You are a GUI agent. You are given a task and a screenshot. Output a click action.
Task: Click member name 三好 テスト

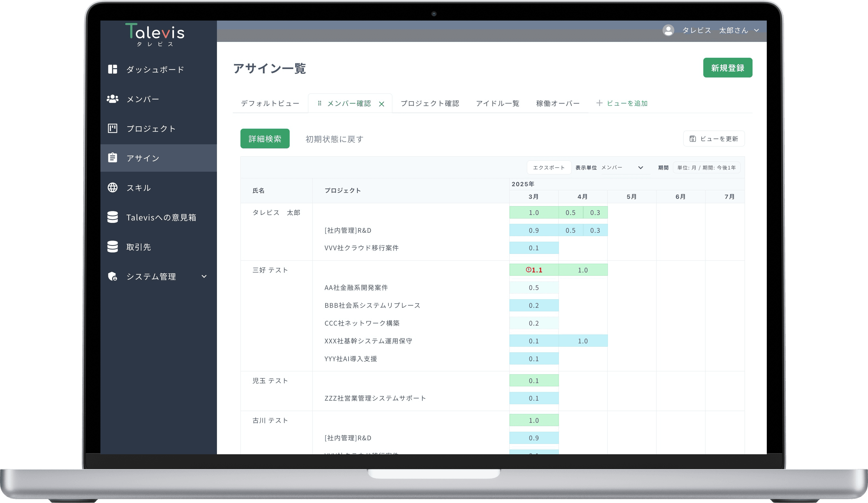tap(270, 270)
